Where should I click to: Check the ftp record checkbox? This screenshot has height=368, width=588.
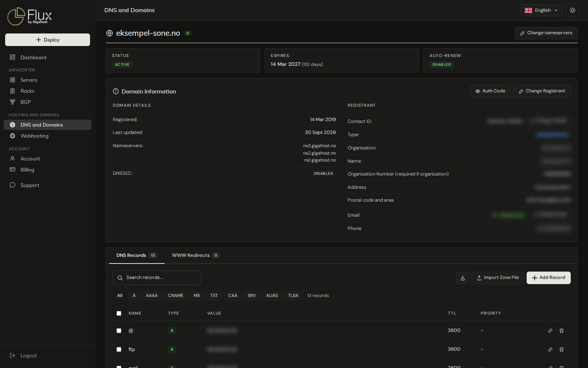(x=119, y=349)
